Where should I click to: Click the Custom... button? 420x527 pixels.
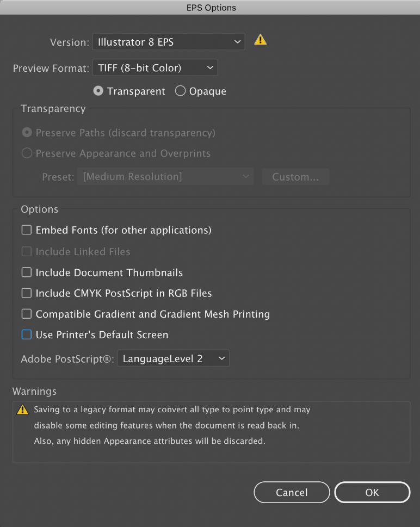click(295, 177)
